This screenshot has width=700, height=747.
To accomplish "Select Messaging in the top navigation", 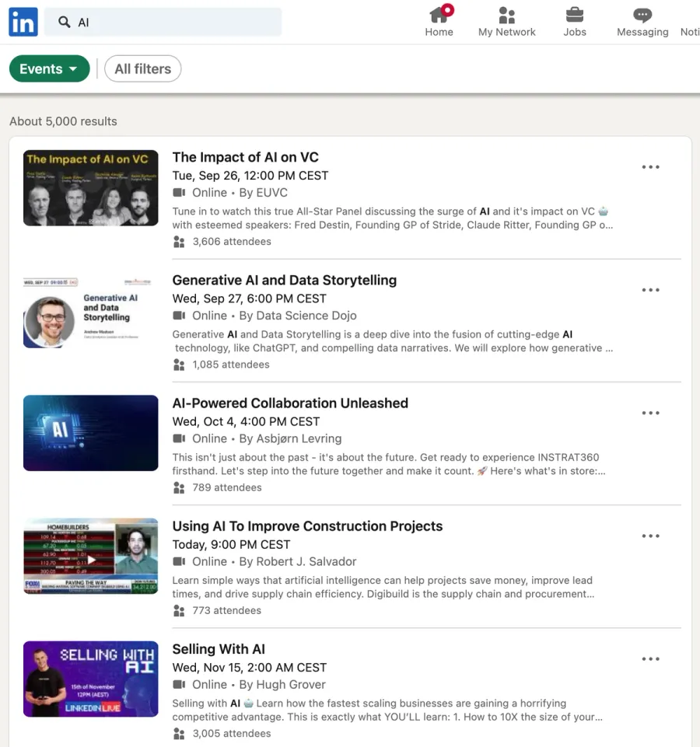I will [x=642, y=21].
